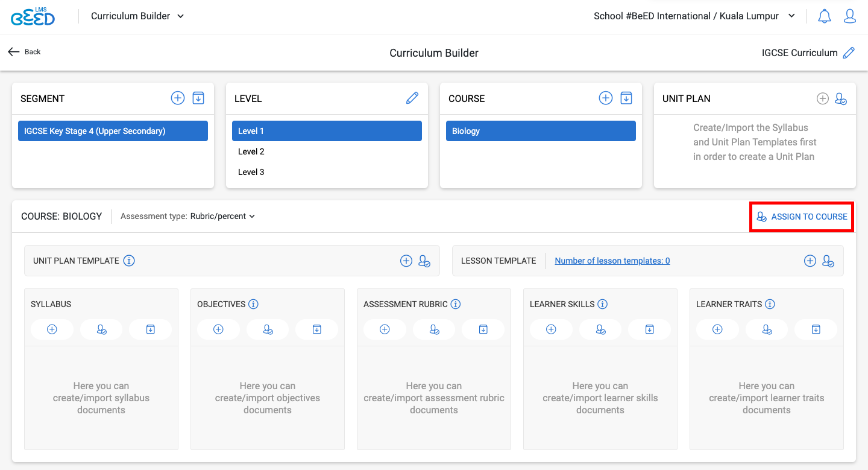Add a new Unit Plan Template
This screenshot has width=868, height=470.
[406, 261]
